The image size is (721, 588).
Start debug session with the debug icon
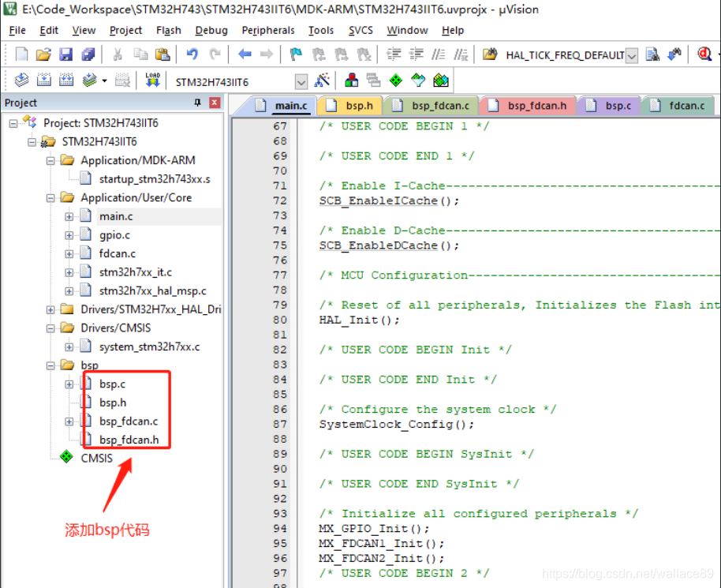704,54
